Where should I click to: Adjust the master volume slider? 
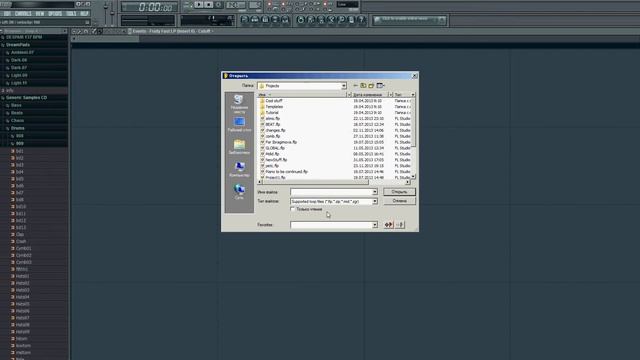[106, 8]
